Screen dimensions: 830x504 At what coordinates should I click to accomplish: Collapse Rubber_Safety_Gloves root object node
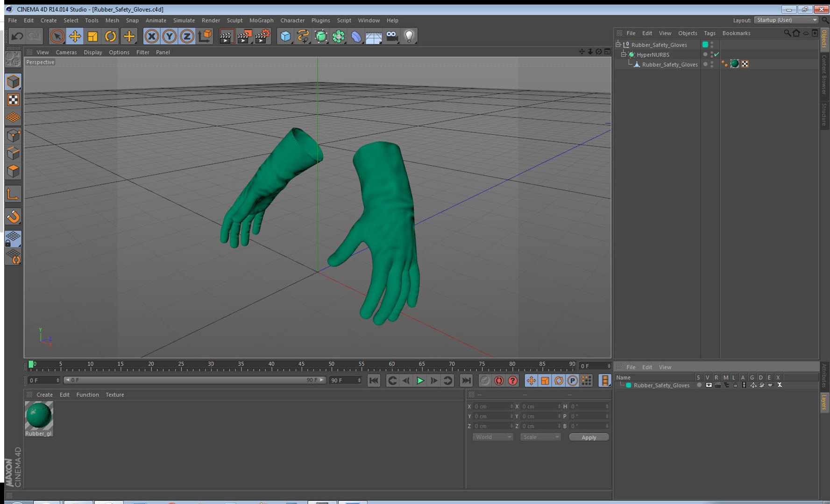pos(618,45)
